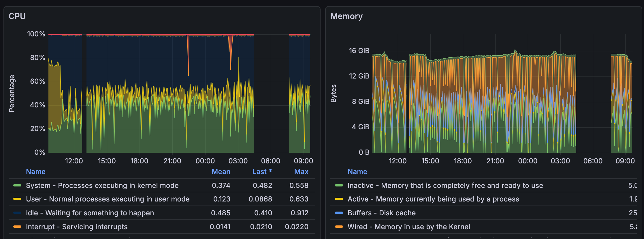The image size is (644, 239).
Task: Click the System series Max value 0.558
Action: pos(299,185)
